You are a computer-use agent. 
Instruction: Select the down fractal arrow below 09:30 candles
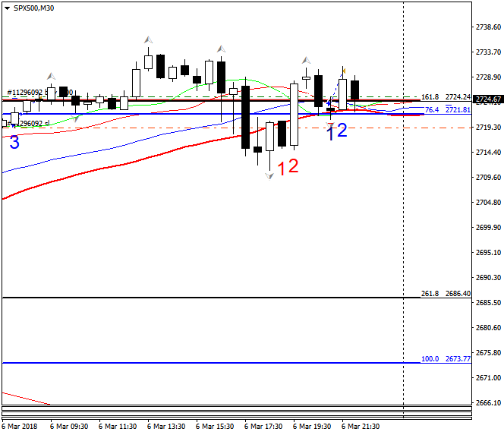coord(76,119)
